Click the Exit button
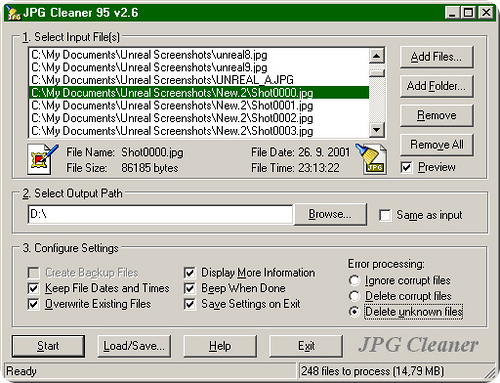 (x=306, y=346)
